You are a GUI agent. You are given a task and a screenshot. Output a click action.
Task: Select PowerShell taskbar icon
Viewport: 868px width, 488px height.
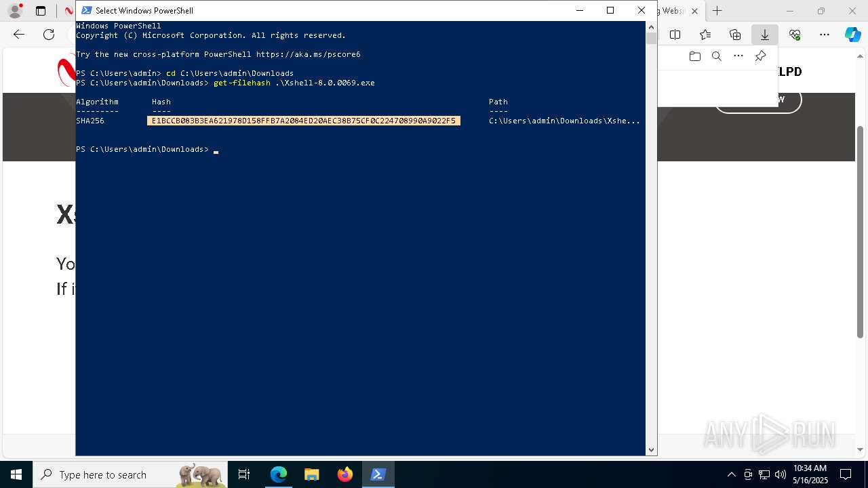[x=378, y=474]
